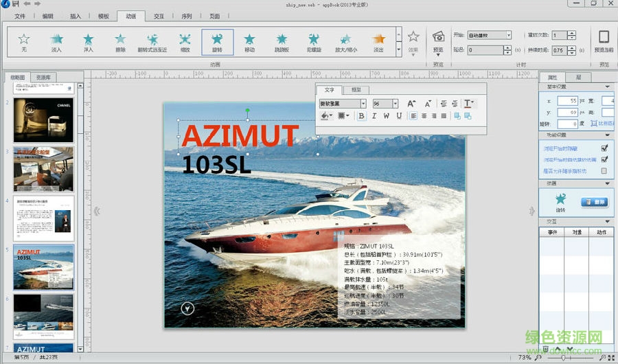
Task: Toggle bold in the text toolbar
Action: (361, 116)
